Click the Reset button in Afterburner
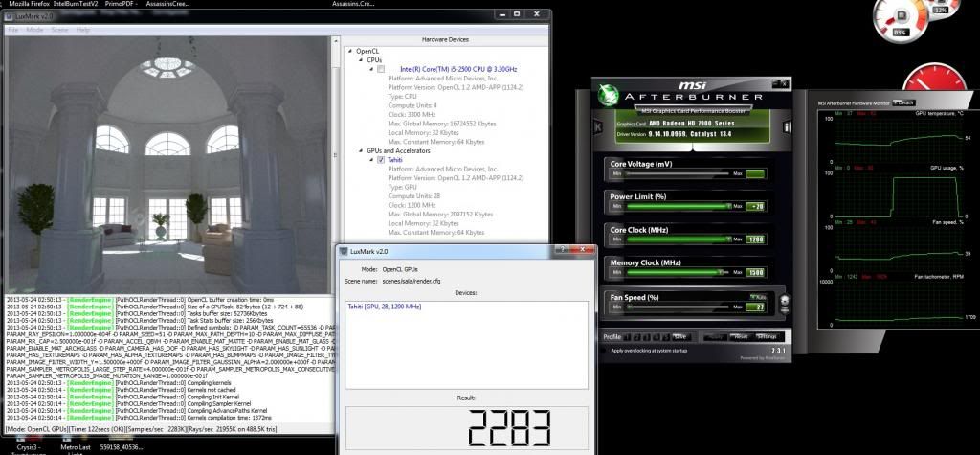The height and width of the screenshot is (455, 980). pyautogui.click(x=742, y=336)
